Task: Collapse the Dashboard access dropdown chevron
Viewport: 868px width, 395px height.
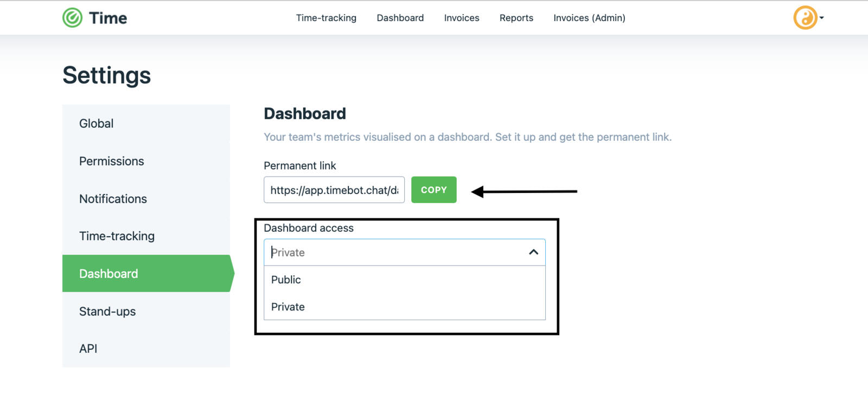Action: pos(533,252)
